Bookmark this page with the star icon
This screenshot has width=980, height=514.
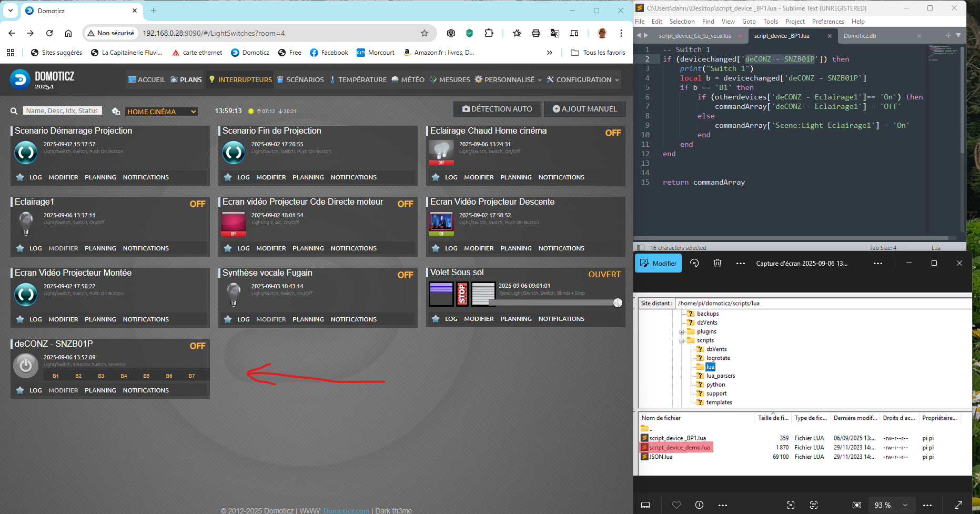point(425,33)
